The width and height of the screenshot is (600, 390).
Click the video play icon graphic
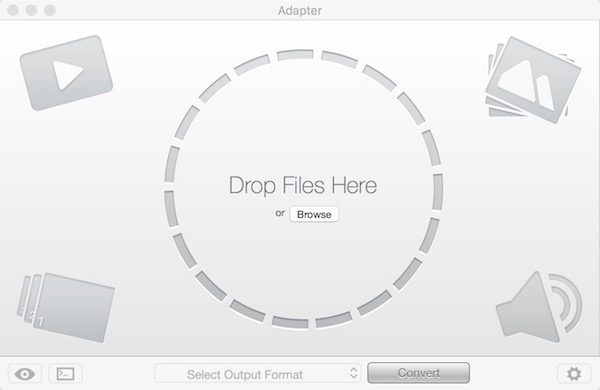tap(66, 73)
